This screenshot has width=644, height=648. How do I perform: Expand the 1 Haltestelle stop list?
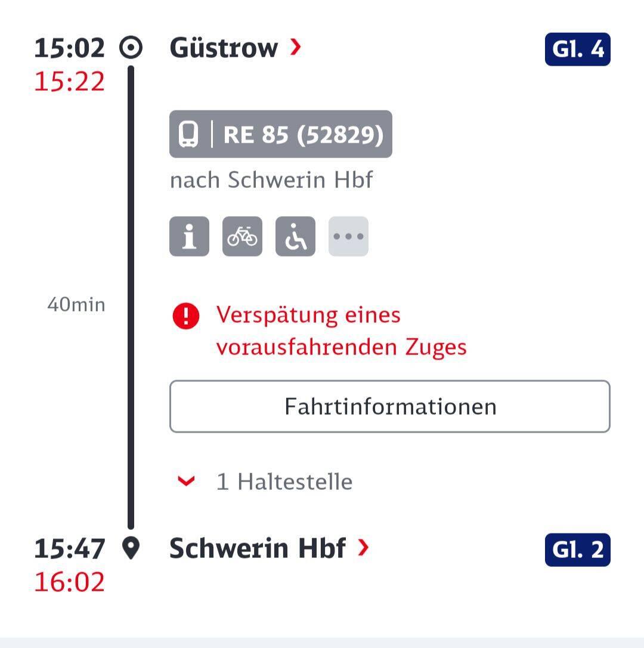coord(264,482)
